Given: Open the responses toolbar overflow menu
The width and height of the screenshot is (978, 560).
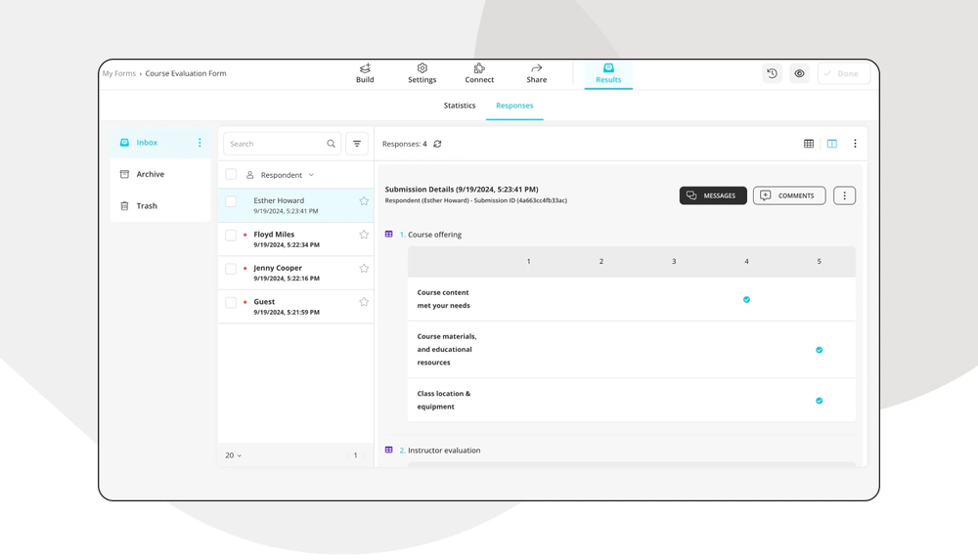Looking at the screenshot, I should point(855,144).
